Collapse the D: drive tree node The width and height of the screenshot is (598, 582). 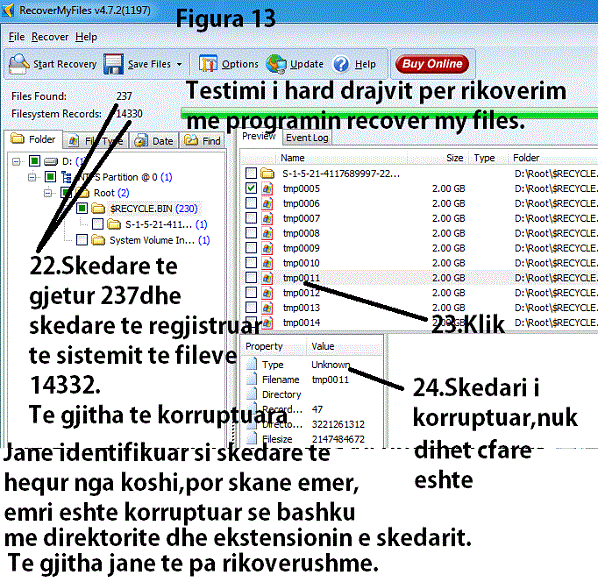tap(16, 162)
